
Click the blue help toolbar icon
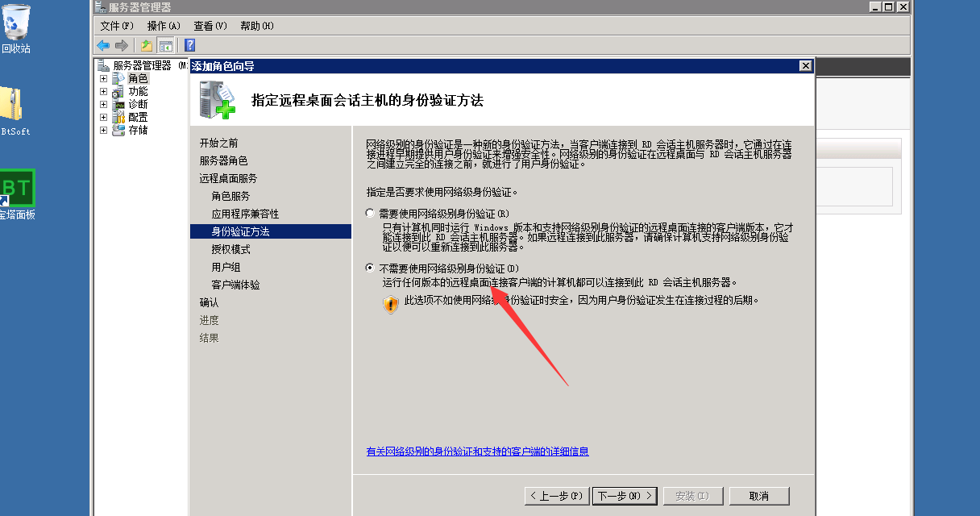[190, 45]
